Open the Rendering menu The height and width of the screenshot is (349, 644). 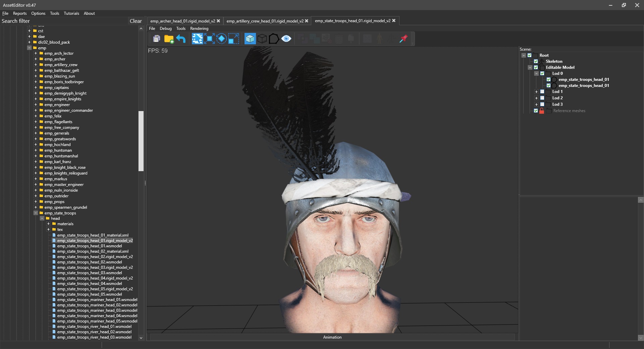(199, 29)
